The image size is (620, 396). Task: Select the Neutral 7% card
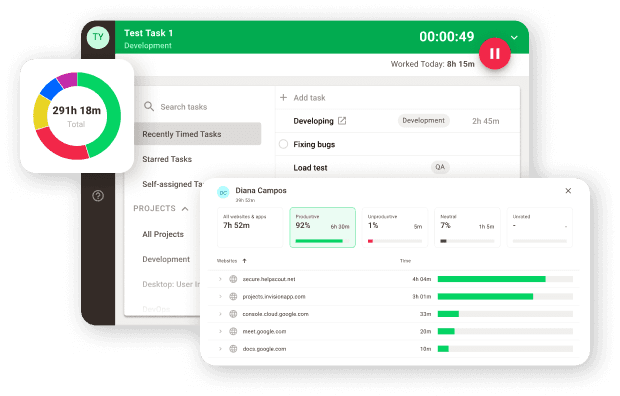point(467,227)
